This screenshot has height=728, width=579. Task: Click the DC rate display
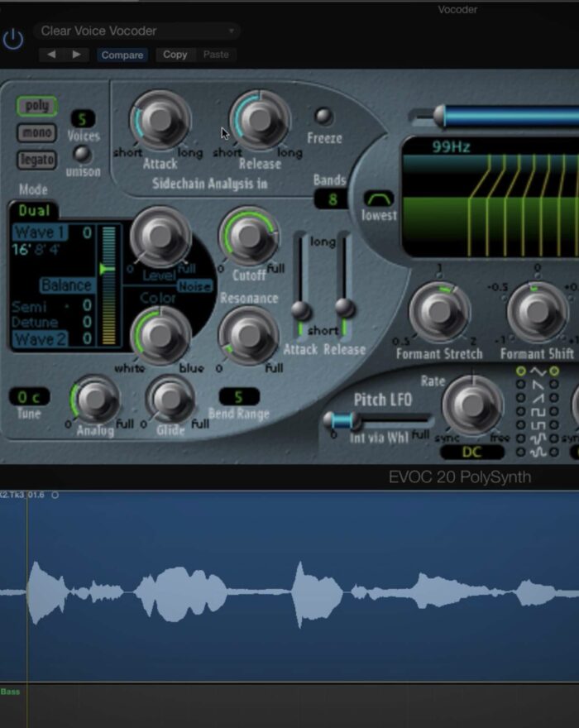click(471, 452)
